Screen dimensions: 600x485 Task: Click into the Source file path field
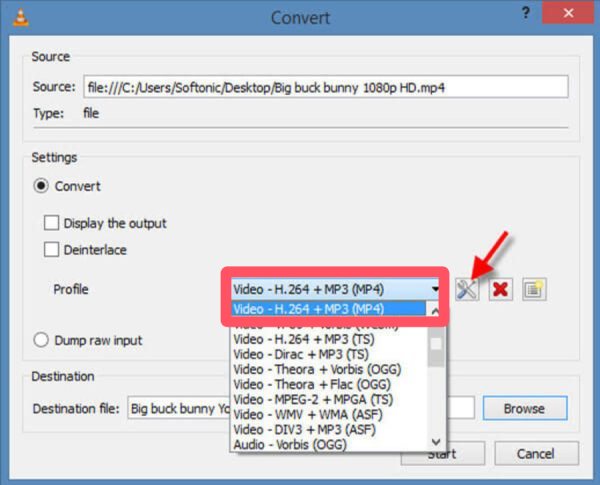[x=325, y=87]
